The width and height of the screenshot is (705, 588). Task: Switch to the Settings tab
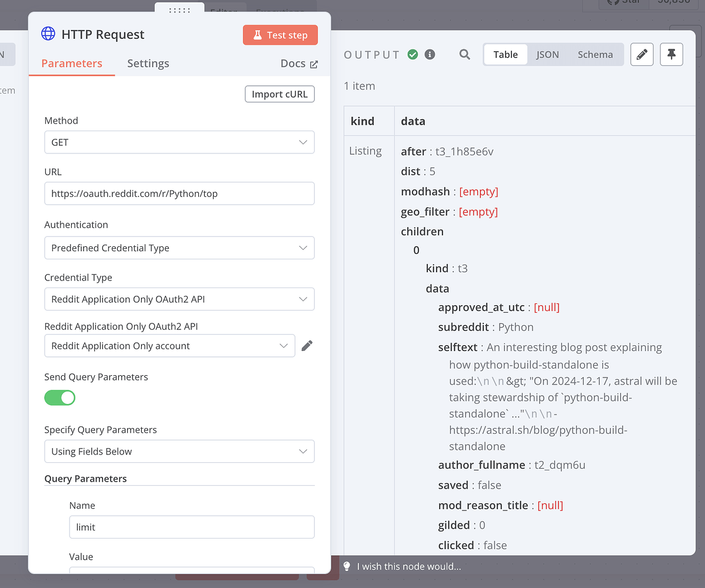tap(148, 63)
